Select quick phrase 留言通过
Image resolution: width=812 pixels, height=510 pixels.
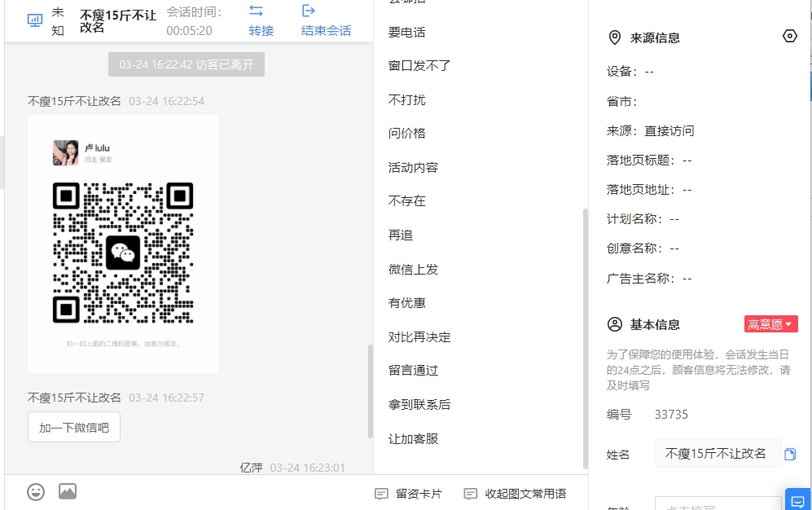(x=413, y=370)
